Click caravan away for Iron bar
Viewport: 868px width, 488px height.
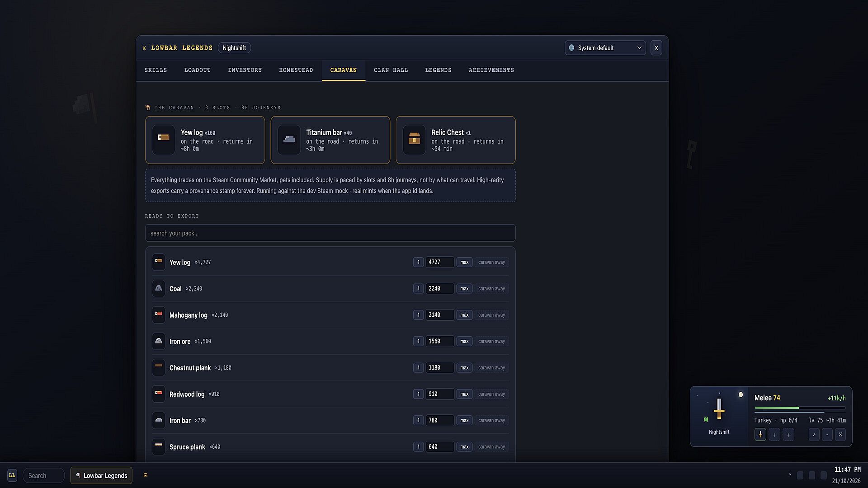click(x=491, y=420)
